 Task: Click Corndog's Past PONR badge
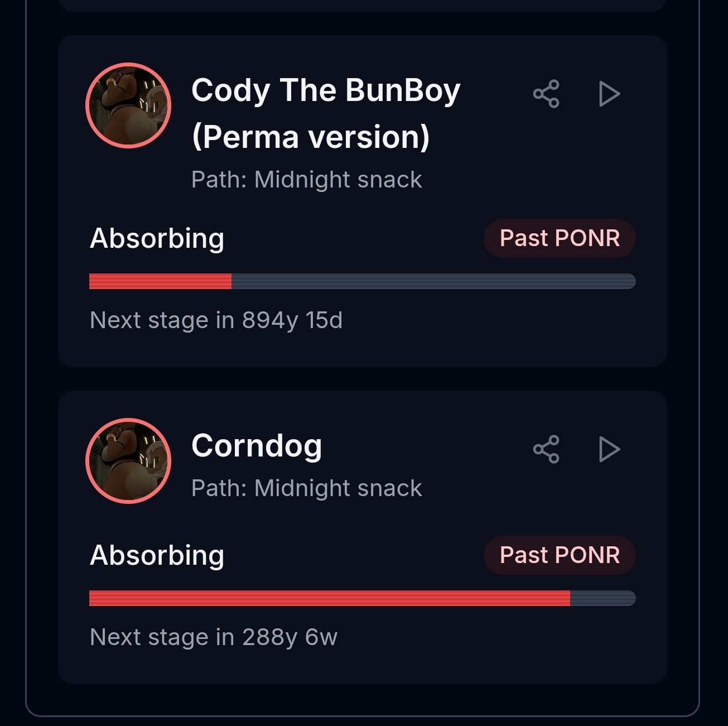pos(560,555)
